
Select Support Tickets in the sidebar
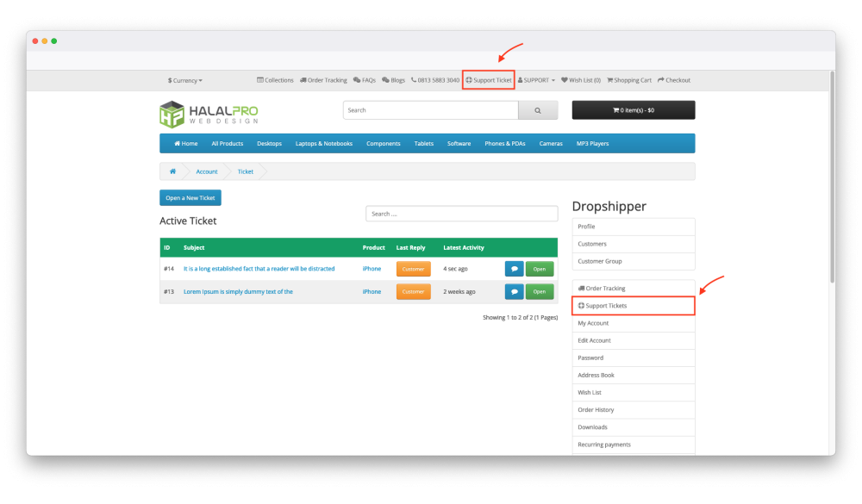[634, 306]
